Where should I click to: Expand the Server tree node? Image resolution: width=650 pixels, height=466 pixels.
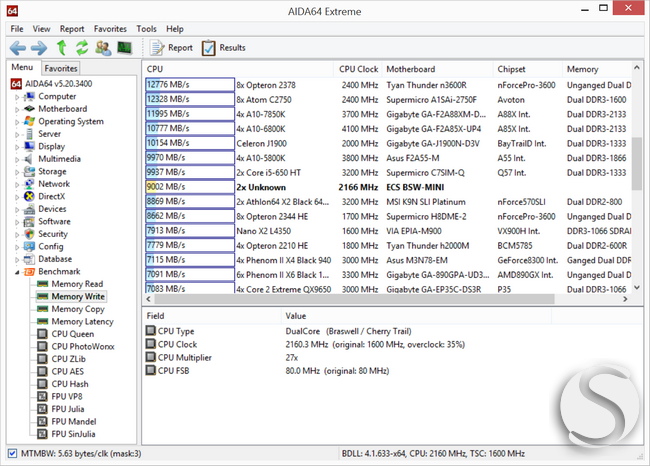pos(17,134)
